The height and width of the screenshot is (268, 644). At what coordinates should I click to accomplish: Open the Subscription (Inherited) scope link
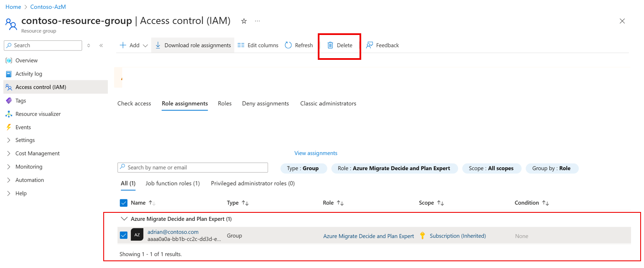[x=458, y=236]
